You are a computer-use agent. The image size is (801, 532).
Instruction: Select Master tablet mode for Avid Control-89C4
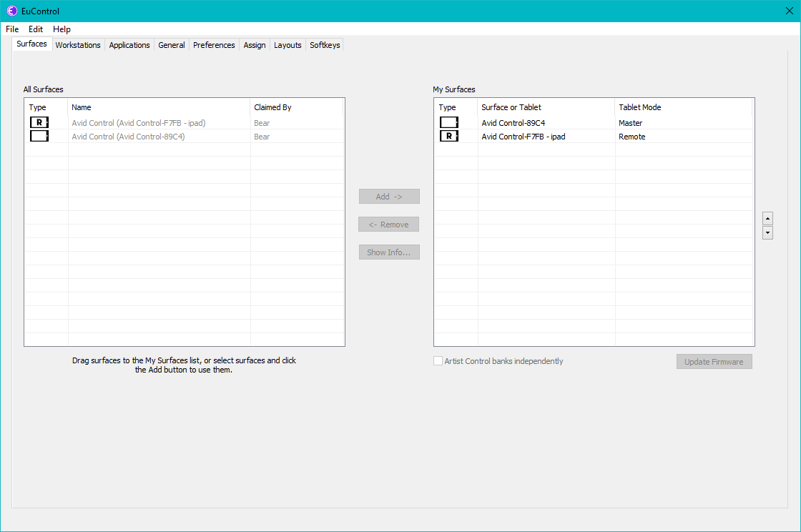pos(631,123)
